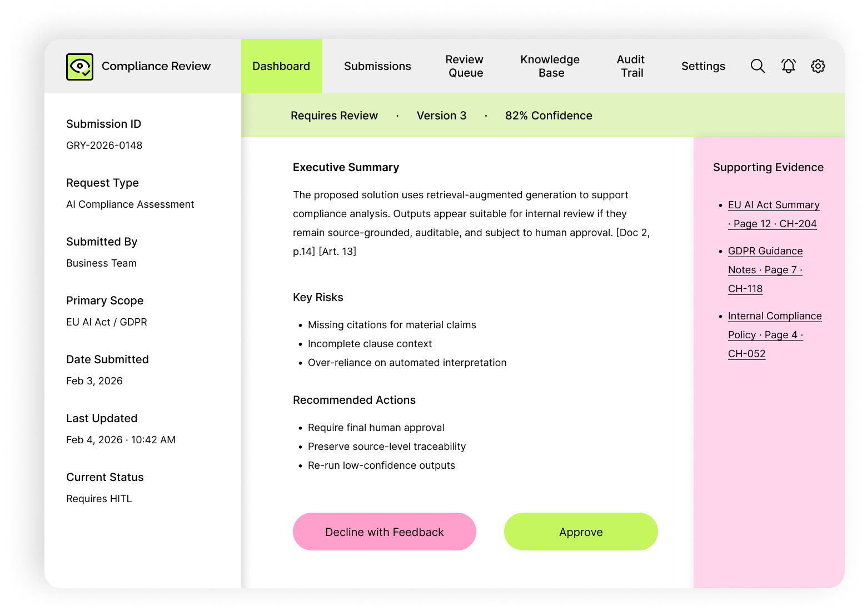View the Audit Trail tab

pyautogui.click(x=631, y=66)
